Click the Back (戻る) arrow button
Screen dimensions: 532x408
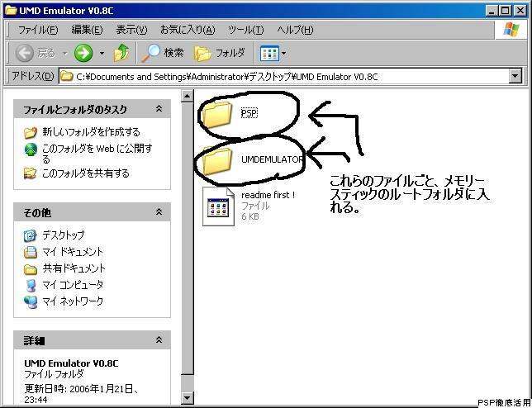(x=25, y=53)
